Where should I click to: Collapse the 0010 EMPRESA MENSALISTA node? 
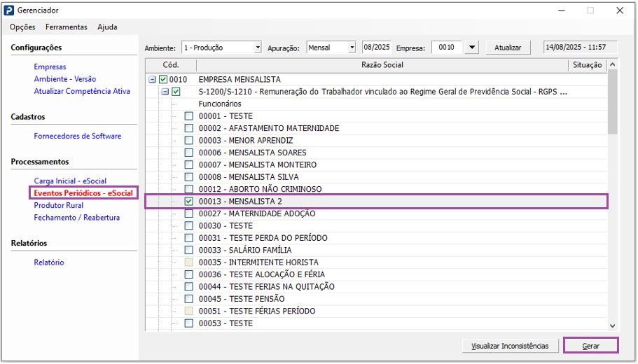click(152, 80)
